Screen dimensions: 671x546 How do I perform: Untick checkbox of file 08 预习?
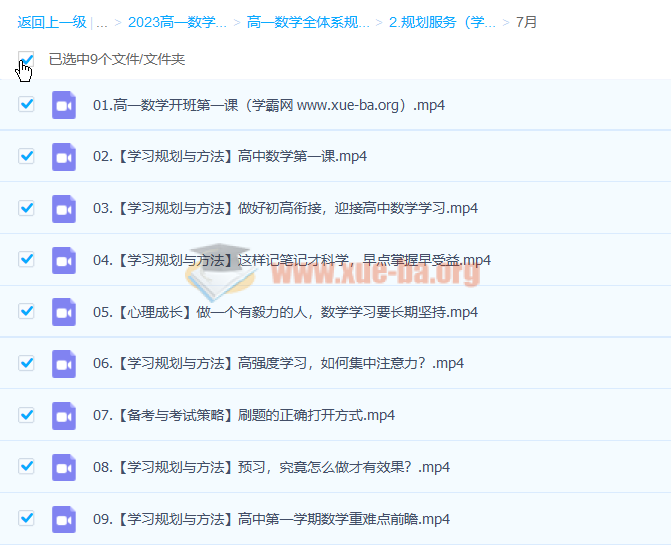[x=26, y=467]
